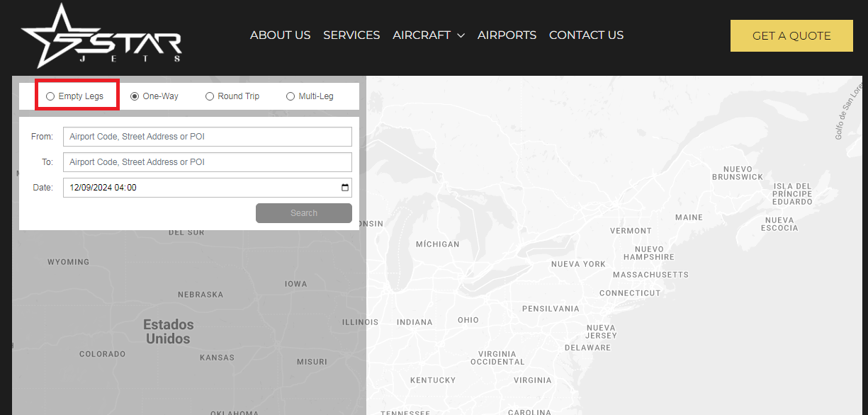868x415 pixels.
Task: Click the Search button
Action: [303, 212]
